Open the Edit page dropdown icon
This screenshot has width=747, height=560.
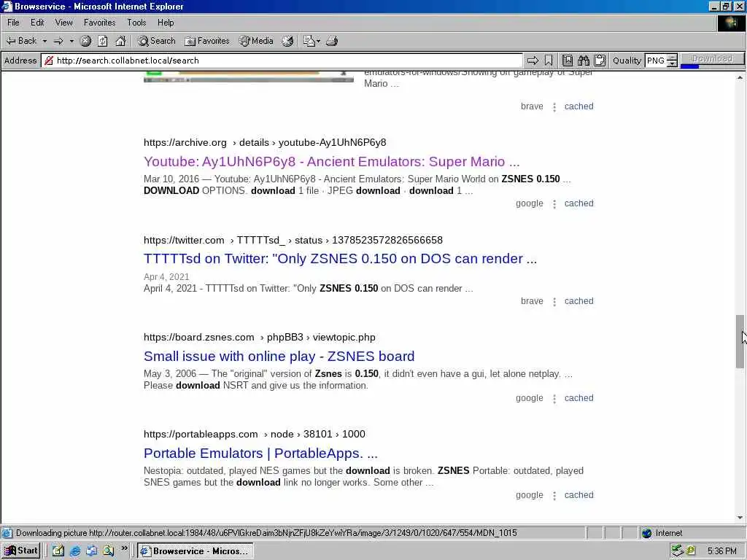click(x=311, y=41)
